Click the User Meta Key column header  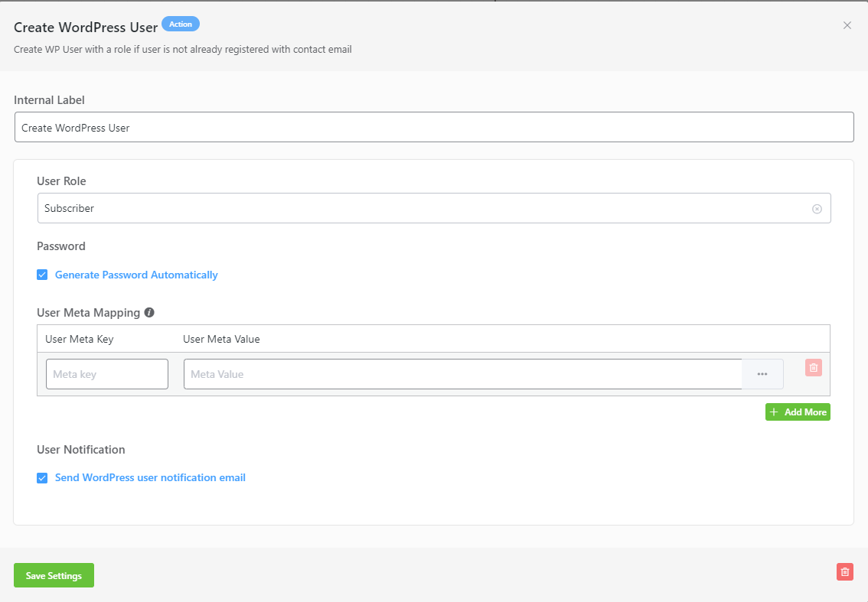coord(79,339)
